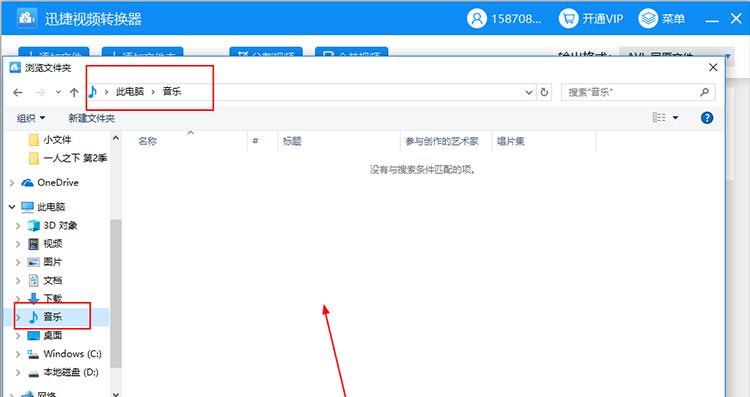Click the 搜索"音乐" search field
Viewport: 750px width, 397px height.
pos(638,92)
